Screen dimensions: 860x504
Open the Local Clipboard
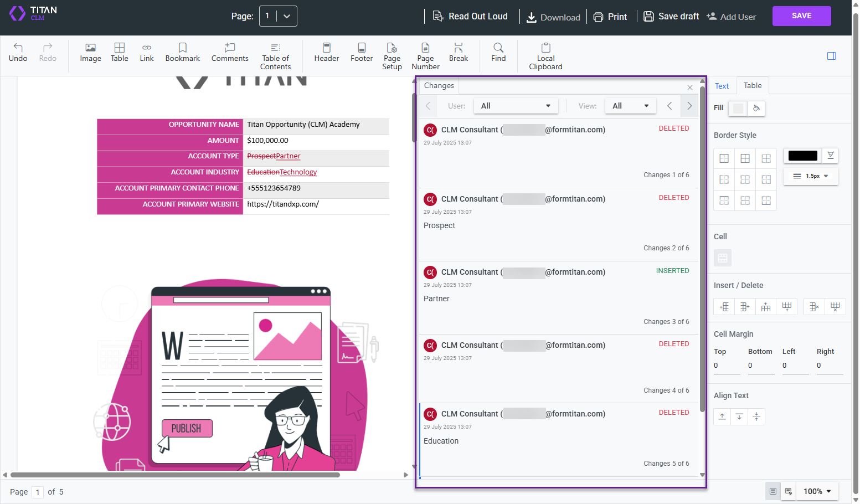(x=545, y=56)
